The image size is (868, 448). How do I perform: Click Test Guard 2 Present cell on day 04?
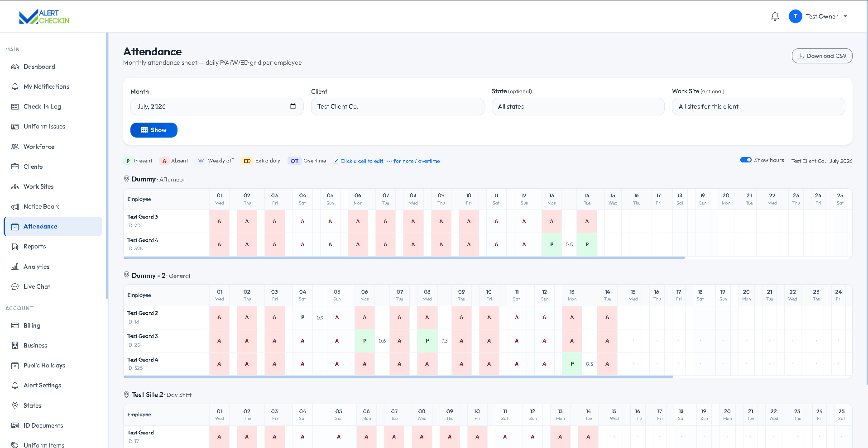pos(302,318)
